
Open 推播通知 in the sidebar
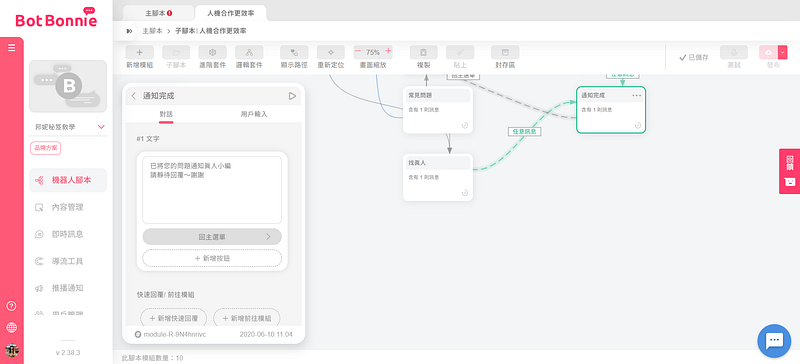(68, 288)
